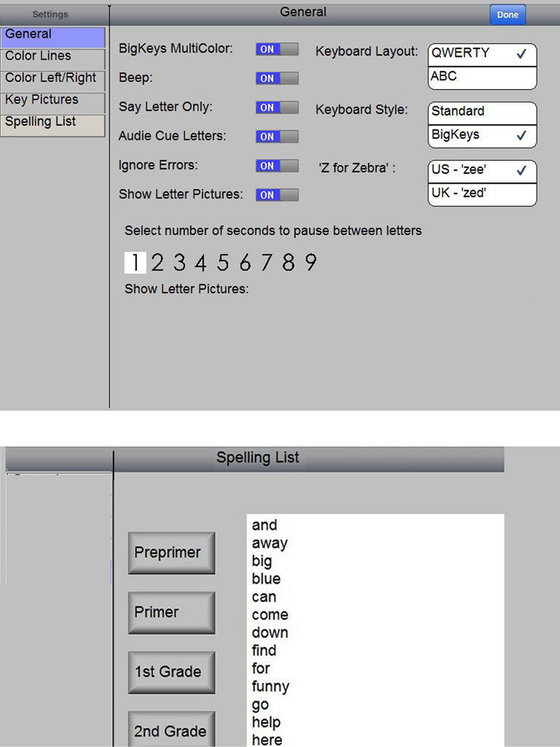Choose 5 seconds pause between letters

(223, 262)
